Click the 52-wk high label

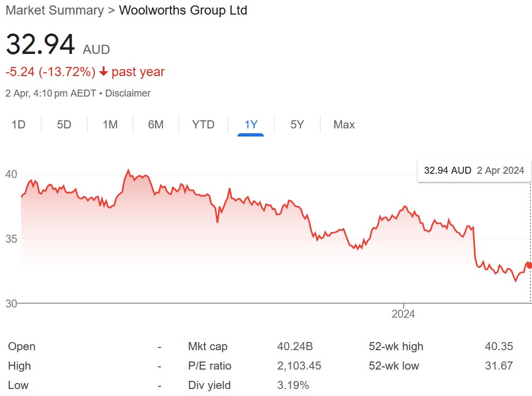[396, 346]
